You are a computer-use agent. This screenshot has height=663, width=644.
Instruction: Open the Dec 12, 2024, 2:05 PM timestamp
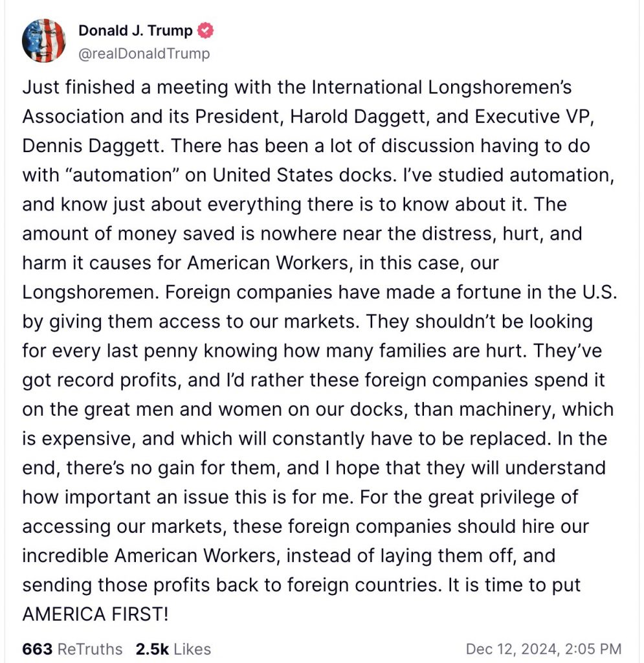(544, 649)
